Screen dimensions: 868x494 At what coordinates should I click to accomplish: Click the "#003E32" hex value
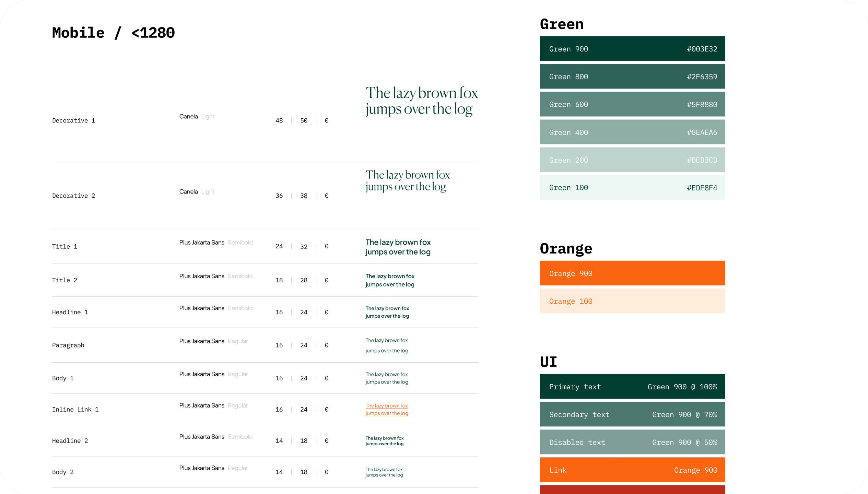pyautogui.click(x=702, y=49)
